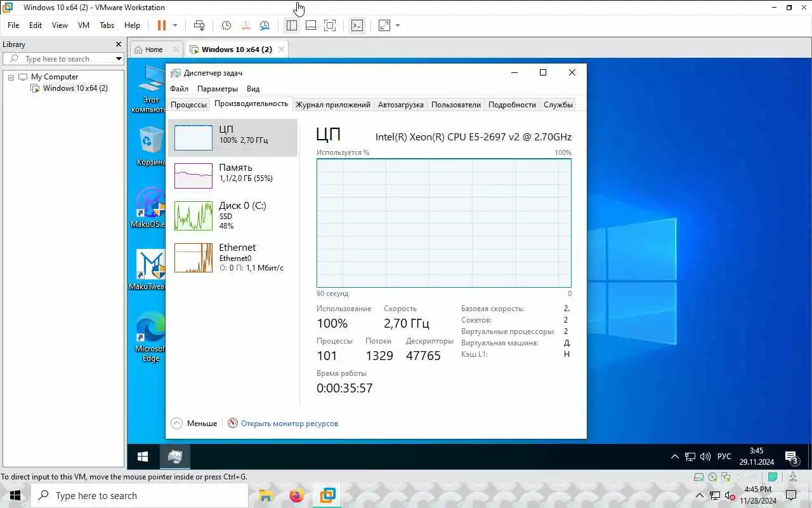Open the MakuTweaker desktop shortcut
Viewport: 812px width, 508px height.
coord(148,269)
